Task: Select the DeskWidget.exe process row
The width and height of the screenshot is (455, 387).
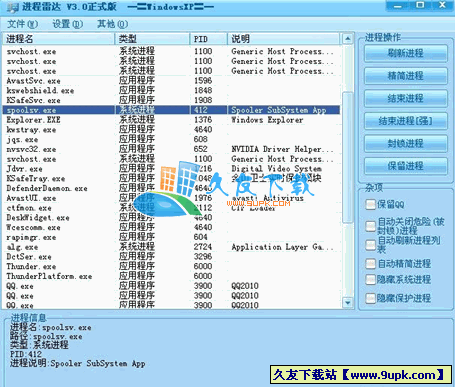Action: click(171, 218)
